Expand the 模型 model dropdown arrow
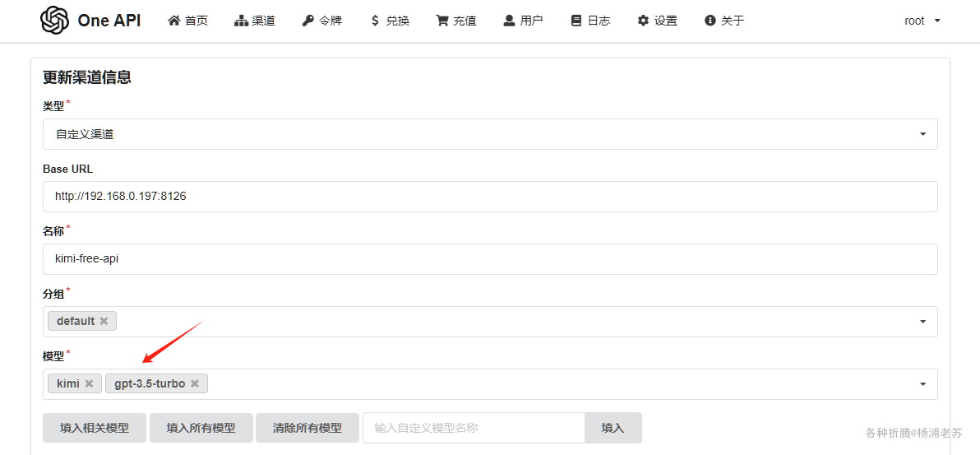This screenshot has width=980, height=455. click(x=922, y=384)
